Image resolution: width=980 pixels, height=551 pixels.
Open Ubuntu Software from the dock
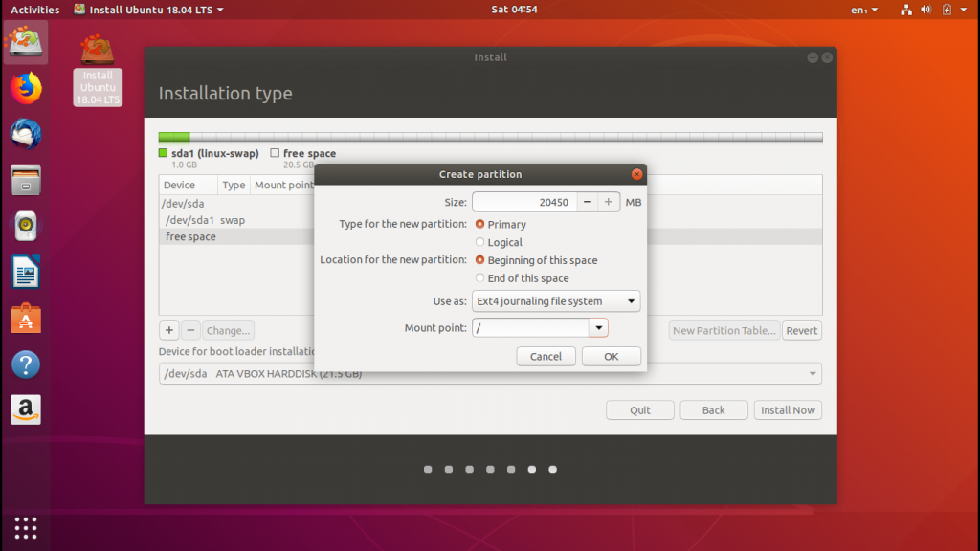26,319
